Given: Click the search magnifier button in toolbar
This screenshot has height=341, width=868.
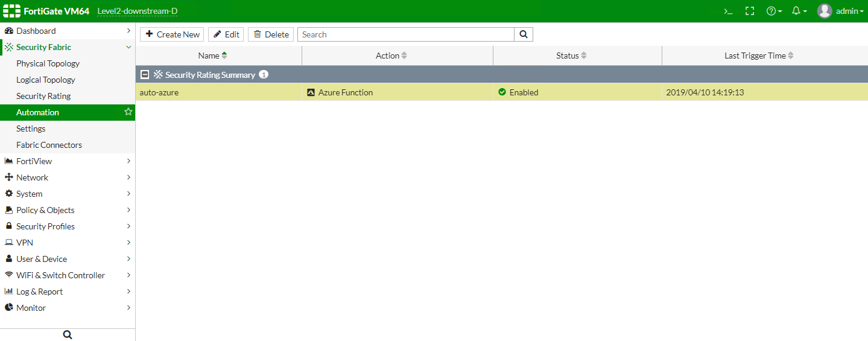Looking at the screenshot, I should [x=524, y=34].
